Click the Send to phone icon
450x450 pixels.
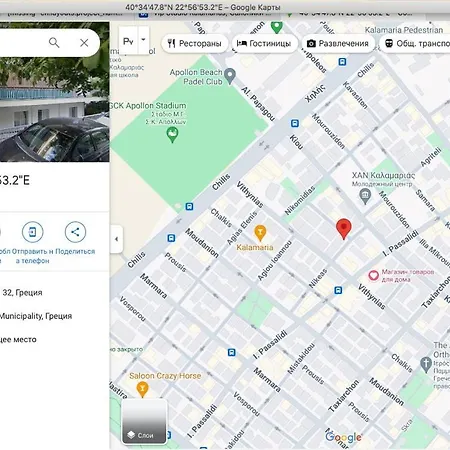coord(33,232)
